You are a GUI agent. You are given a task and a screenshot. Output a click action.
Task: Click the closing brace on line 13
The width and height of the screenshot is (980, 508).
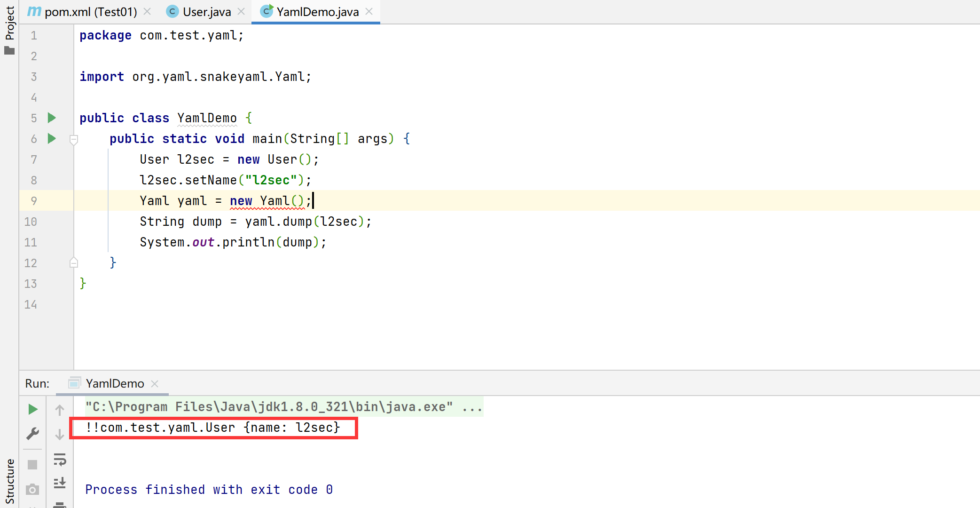coord(83,284)
